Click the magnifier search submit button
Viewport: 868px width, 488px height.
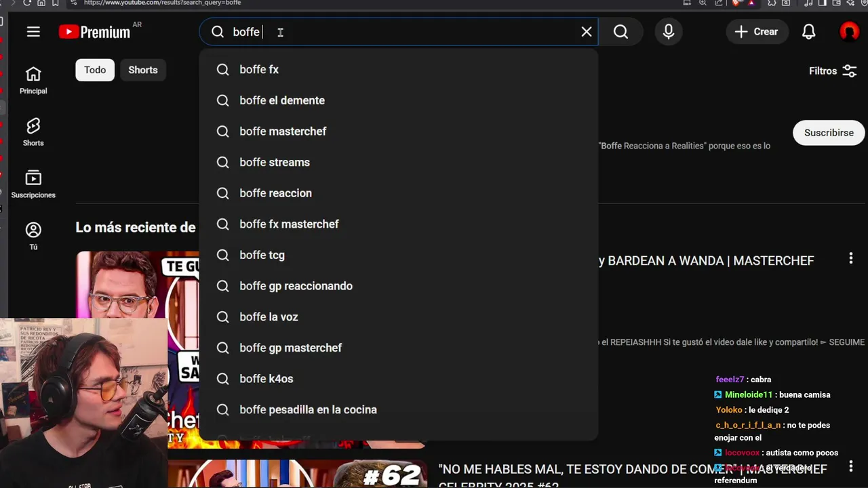620,32
